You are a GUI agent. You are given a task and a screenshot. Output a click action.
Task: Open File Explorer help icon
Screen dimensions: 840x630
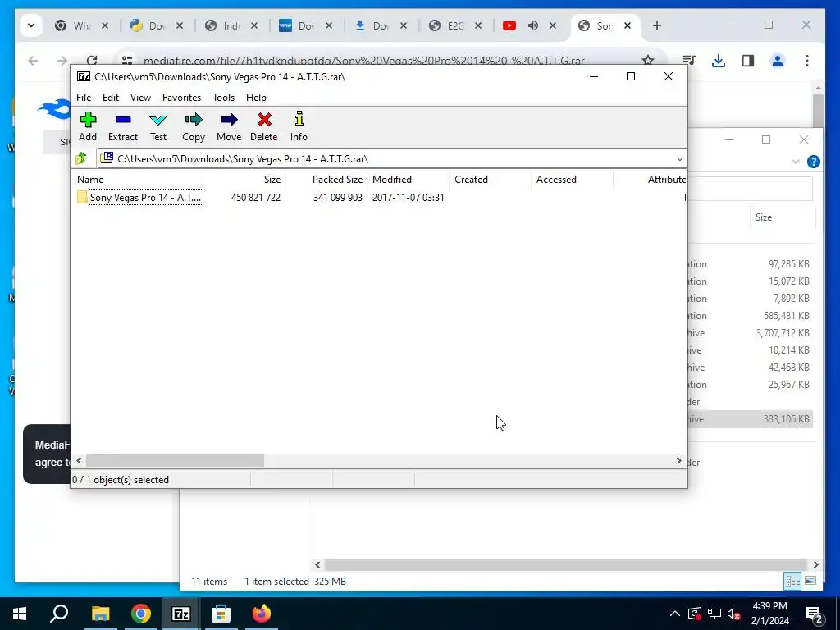click(x=813, y=162)
